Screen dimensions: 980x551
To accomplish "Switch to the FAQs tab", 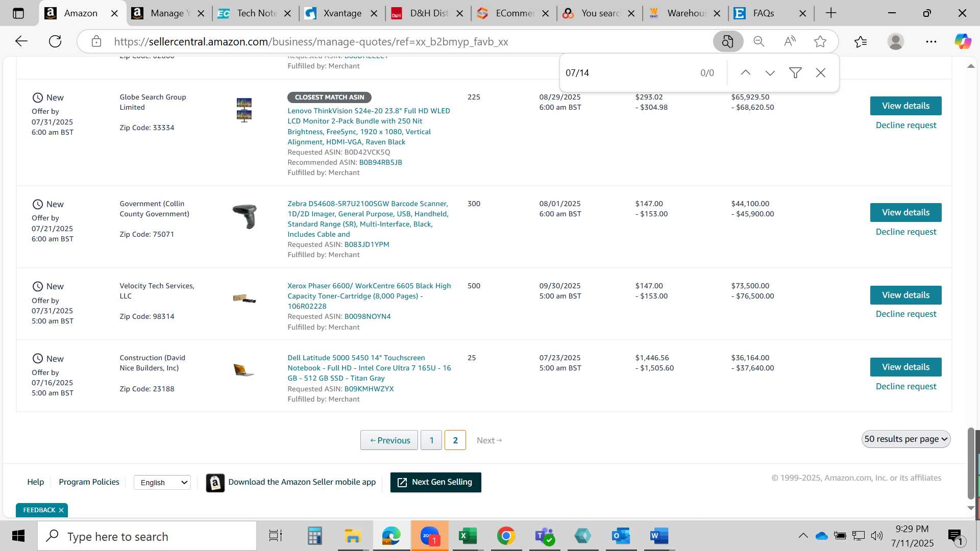I will [763, 13].
